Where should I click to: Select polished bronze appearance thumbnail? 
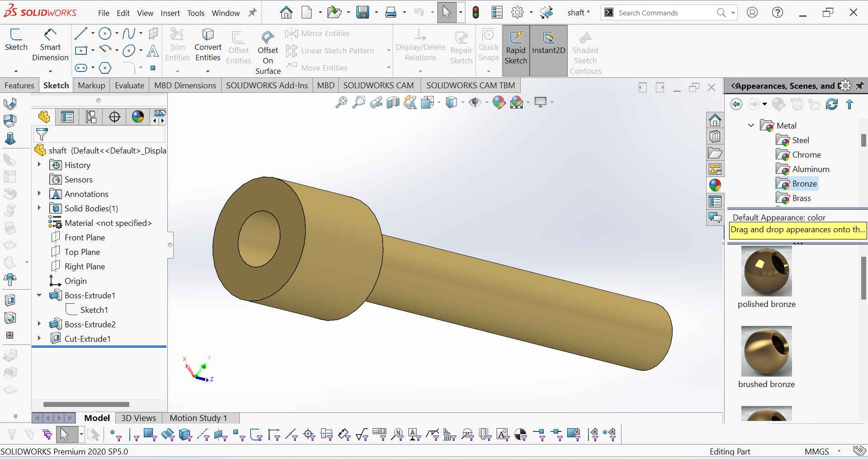click(x=766, y=271)
